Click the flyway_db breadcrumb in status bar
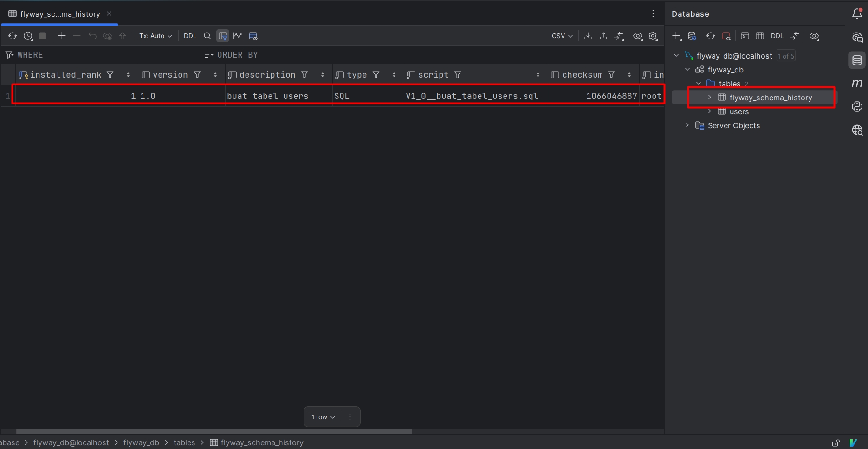The height and width of the screenshot is (449, 868). point(141,442)
